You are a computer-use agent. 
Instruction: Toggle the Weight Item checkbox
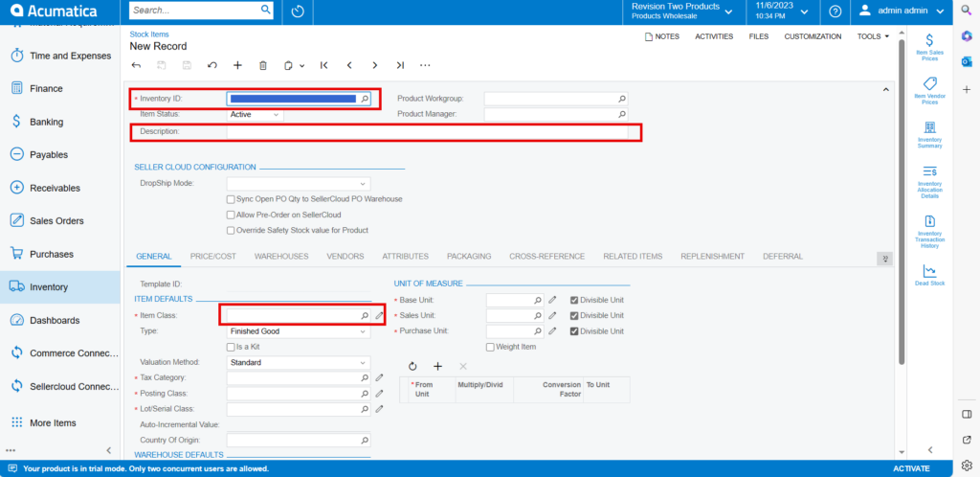click(490, 347)
